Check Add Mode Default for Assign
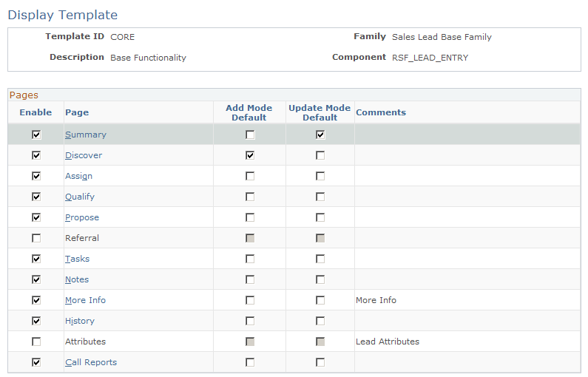 (250, 176)
